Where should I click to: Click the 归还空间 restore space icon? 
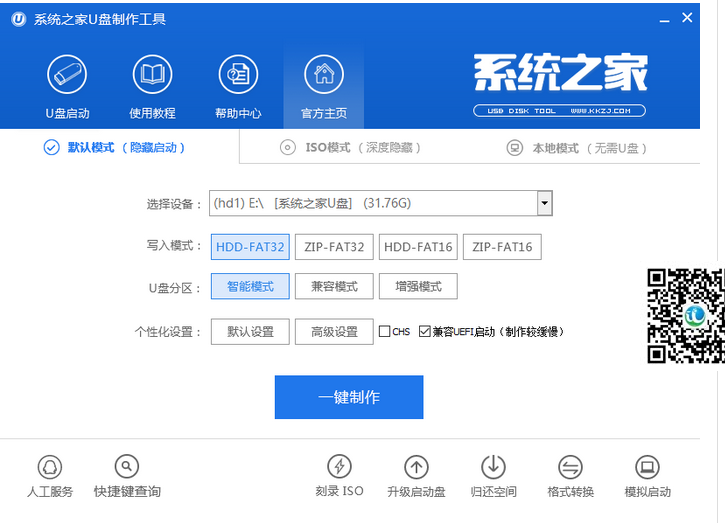pos(493,467)
